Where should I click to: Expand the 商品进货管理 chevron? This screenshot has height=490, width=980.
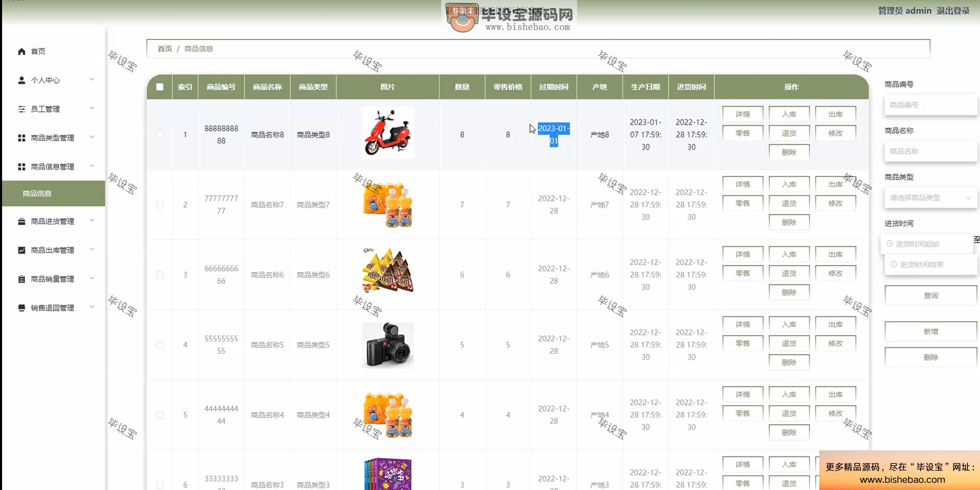(92, 220)
